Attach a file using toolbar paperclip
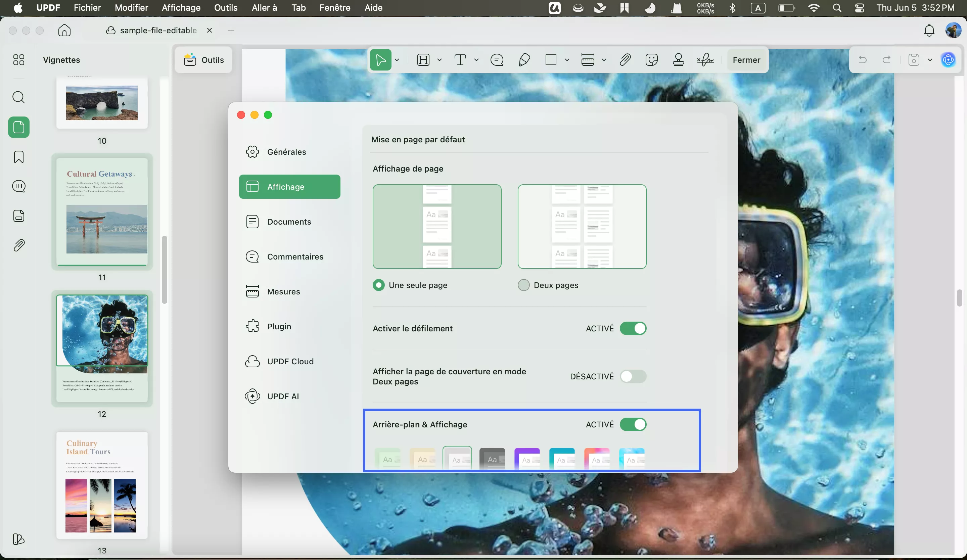The height and width of the screenshot is (560, 967). coord(625,60)
